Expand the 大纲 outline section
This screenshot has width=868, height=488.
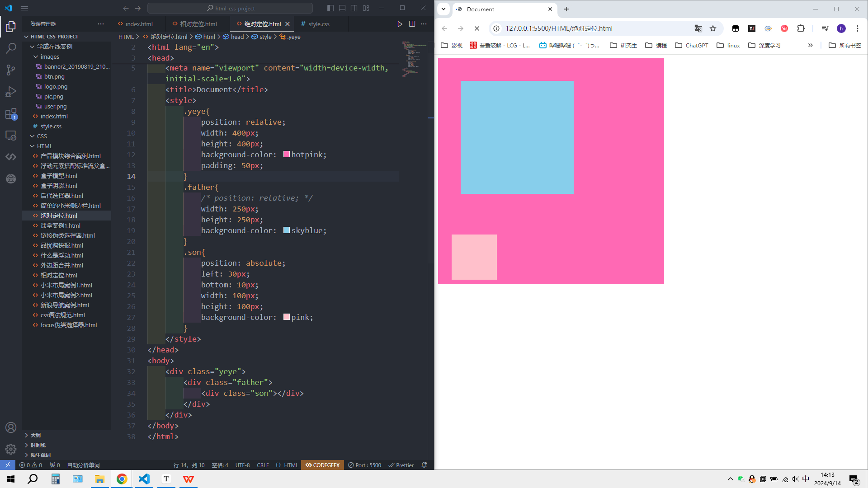(35, 435)
